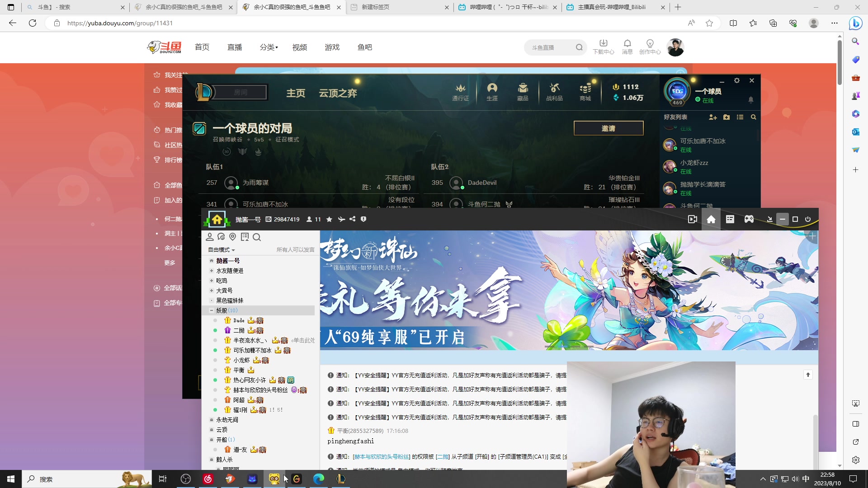Screen dimensions: 868x488
Task: Click the video icon in YY top toolbar
Action: pos(692,219)
